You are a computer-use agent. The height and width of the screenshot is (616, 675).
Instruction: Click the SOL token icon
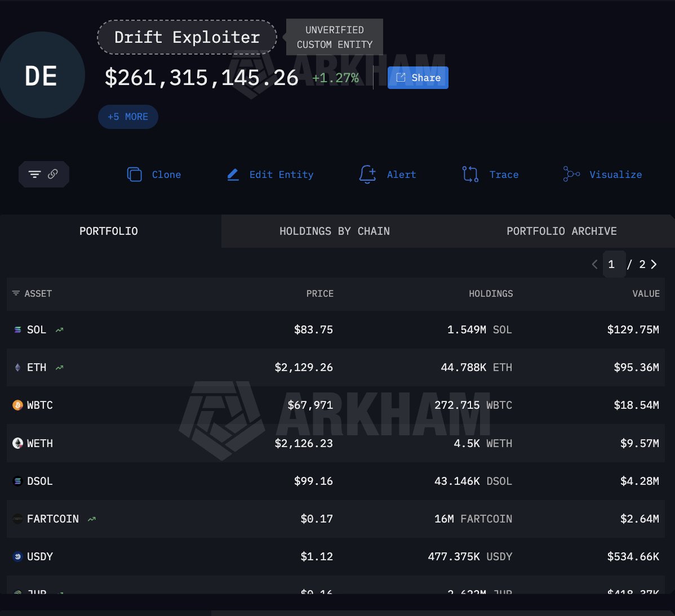coord(17,329)
